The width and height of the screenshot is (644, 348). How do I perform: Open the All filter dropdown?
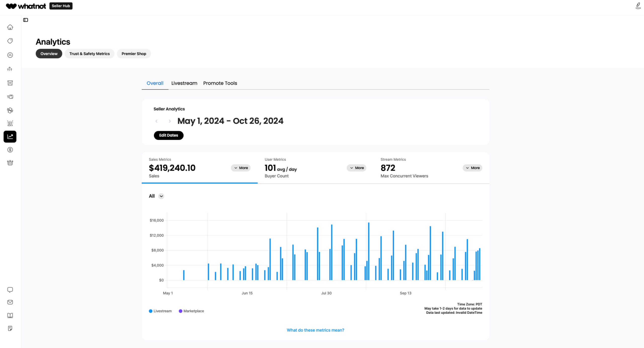tap(161, 196)
